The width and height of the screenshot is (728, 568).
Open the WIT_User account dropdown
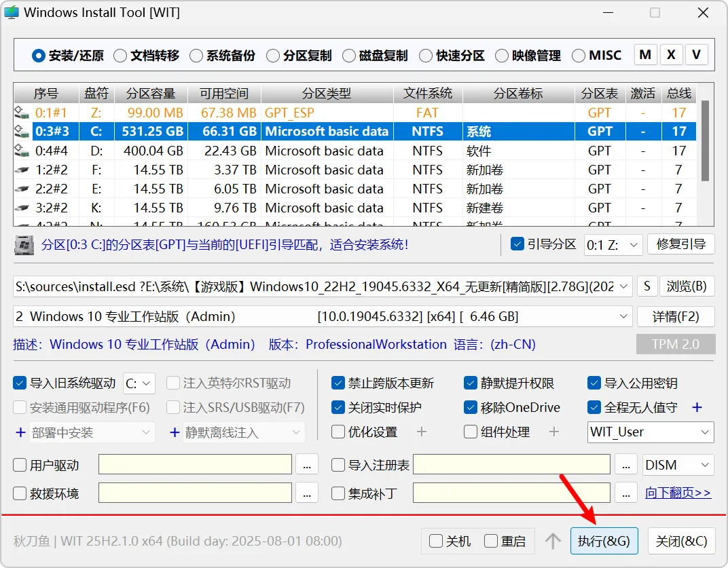(651, 432)
